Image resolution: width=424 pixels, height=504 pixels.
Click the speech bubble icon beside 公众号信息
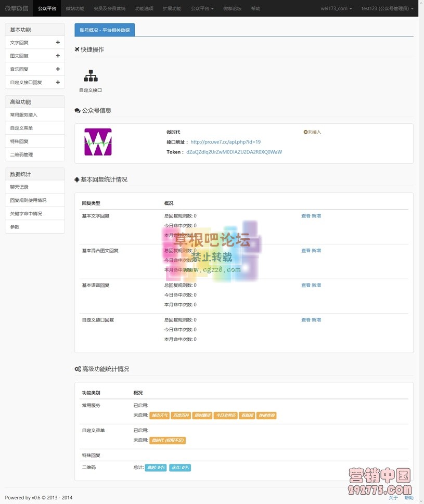76,110
